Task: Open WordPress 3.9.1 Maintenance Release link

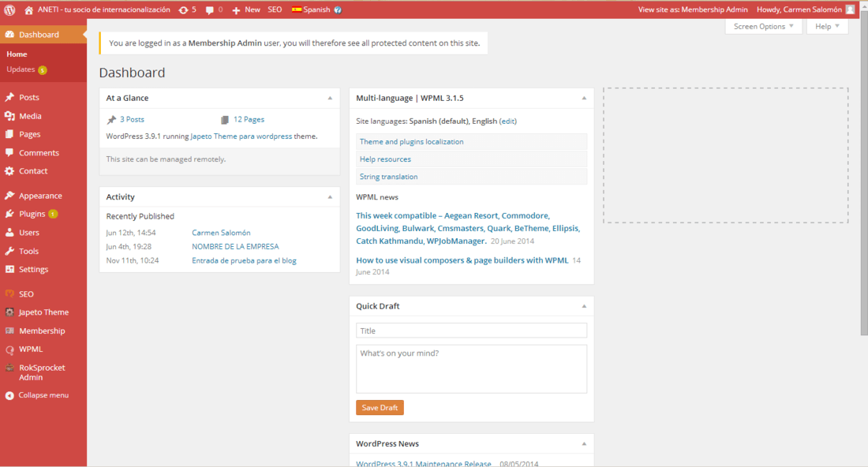Action: click(424, 464)
